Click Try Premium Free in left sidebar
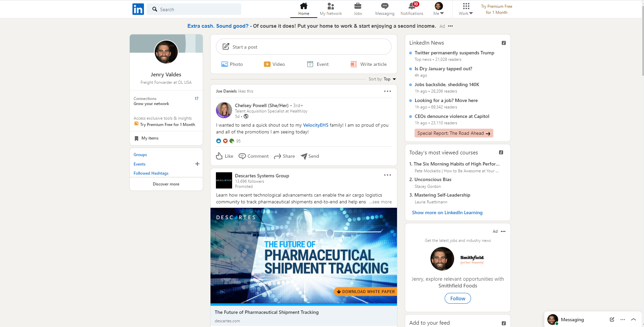This screenshot has width=644, height=327. tap(168, 125)
